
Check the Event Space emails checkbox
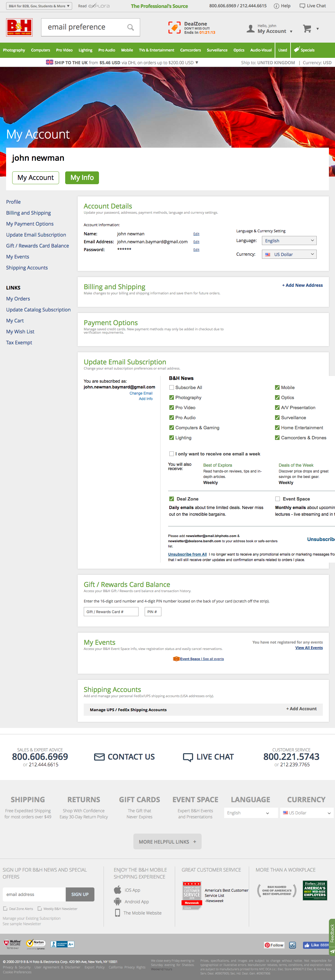click(x=277, y=499)
